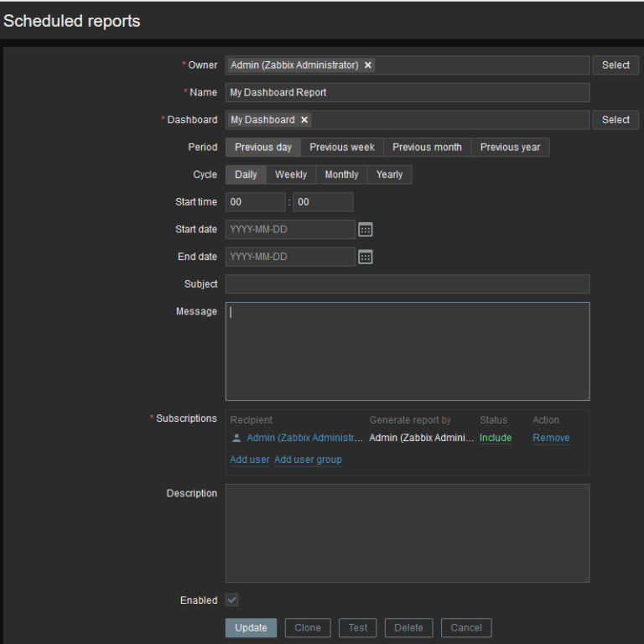Open the End date calendar picker
This screenshot has height=644, width=644.
point(366,257)
